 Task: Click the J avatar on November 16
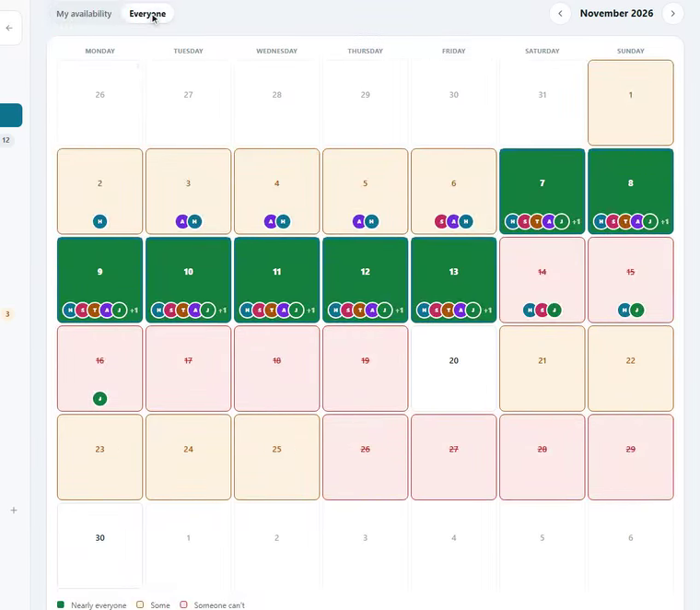100,398
